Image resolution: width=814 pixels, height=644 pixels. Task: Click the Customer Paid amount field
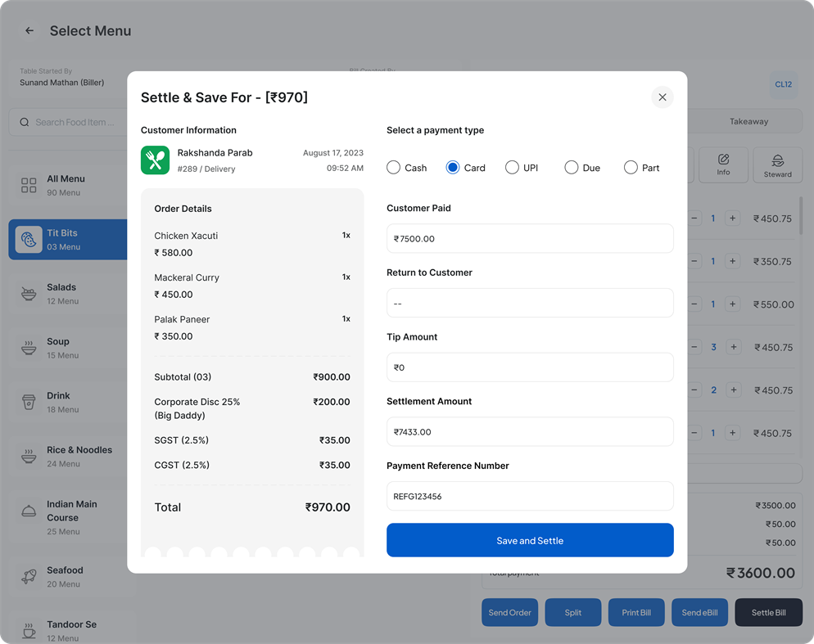[x=530, y=239]
